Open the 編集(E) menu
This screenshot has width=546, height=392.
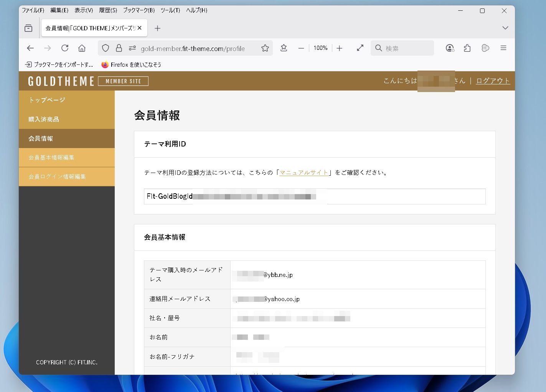tap(59, 10)
